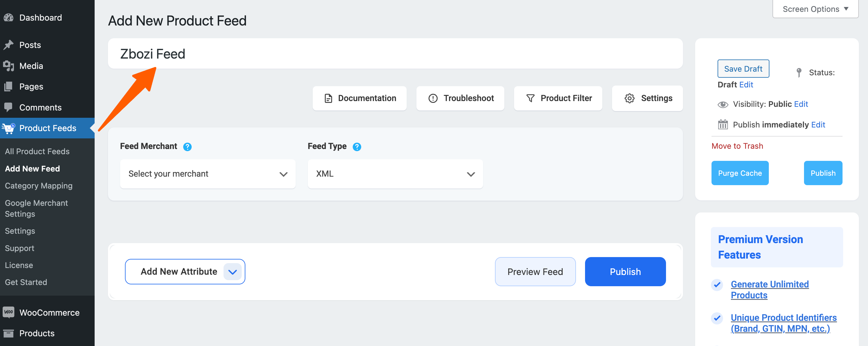This screenshot has width=868, height=346.
Task: Click the Products archive box icon
Action: pos(8,333)
